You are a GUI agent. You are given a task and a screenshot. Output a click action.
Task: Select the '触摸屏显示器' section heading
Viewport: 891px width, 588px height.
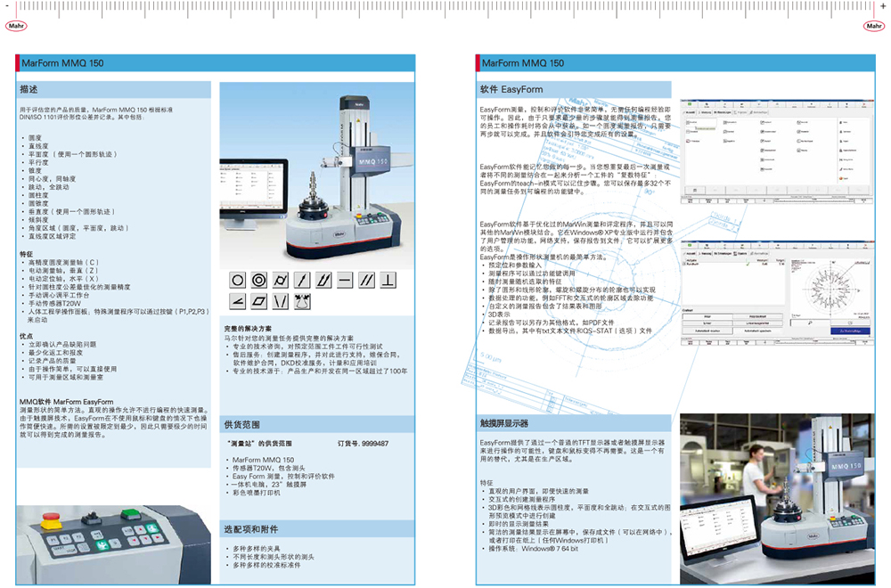click(504, 423)
